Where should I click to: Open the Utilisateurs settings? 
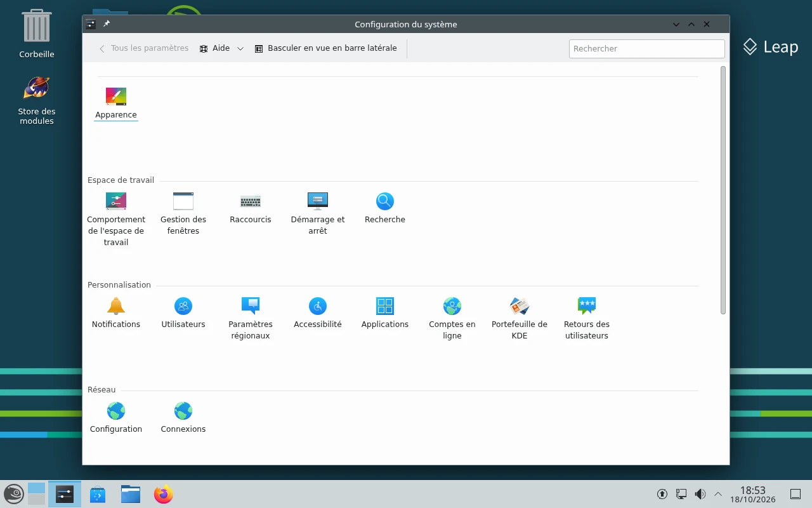(x=183, y=312)
